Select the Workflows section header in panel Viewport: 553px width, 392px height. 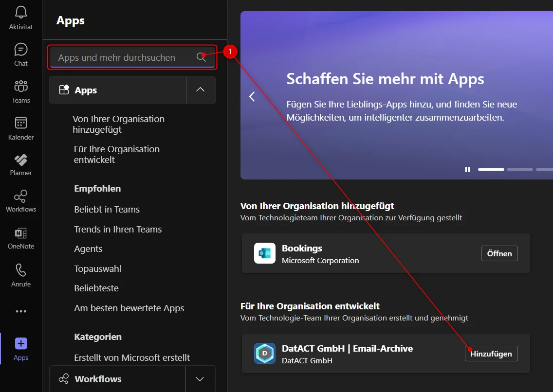pos(118,379)
